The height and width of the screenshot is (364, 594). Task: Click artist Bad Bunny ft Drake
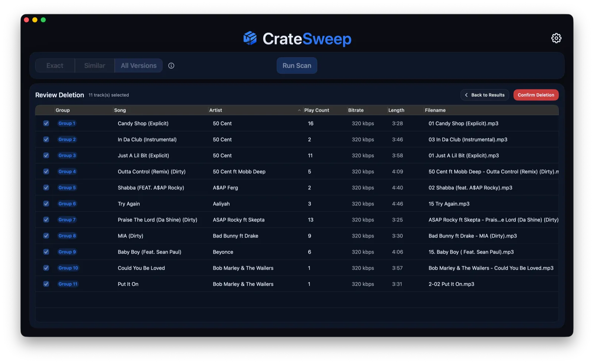pos(235,236)
